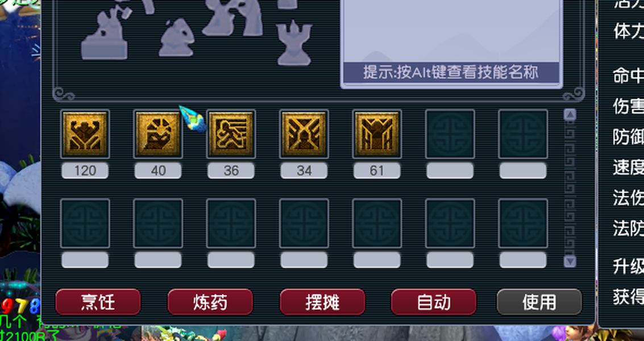Click the level field showing 120
Image resolution: width=644 pixels, height=341 pixels.
(85, 170)
